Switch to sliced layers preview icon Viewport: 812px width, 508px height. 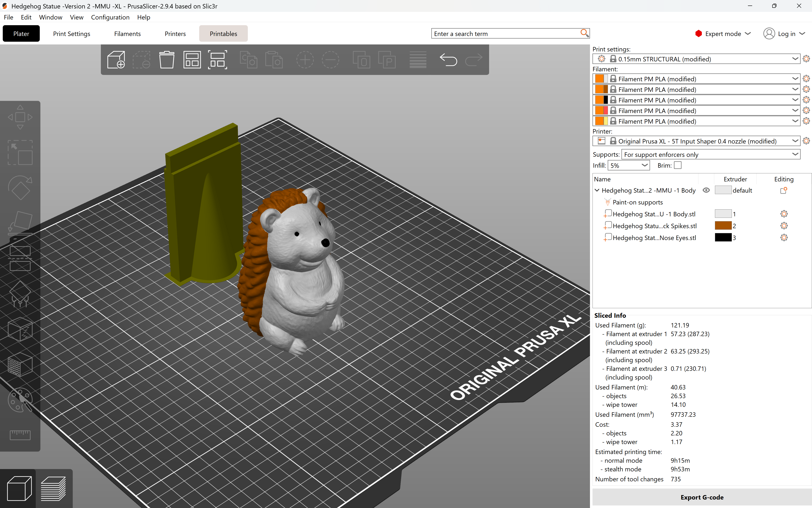(x=53, y=489)
